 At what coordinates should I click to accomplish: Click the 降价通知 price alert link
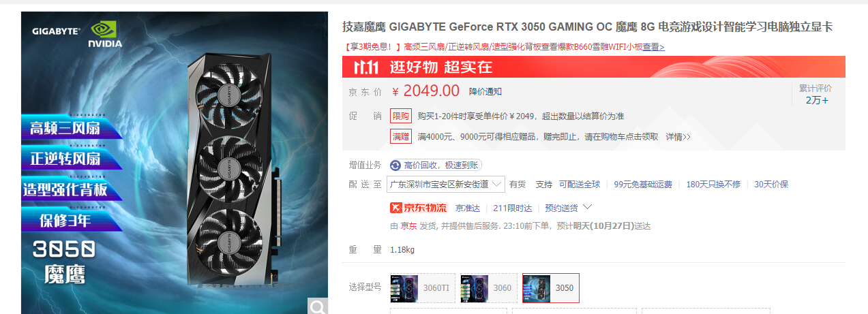point(485,91)
